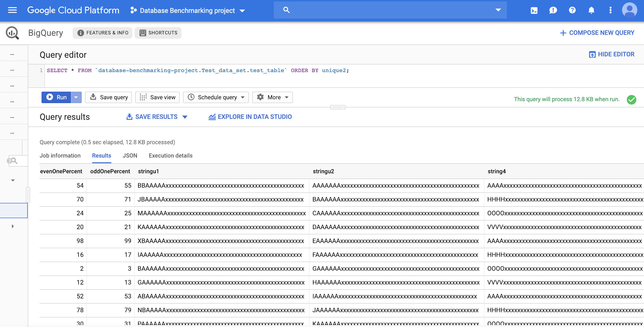Open the Execution details tab
The image size is (644, 327).
[171, 155]
